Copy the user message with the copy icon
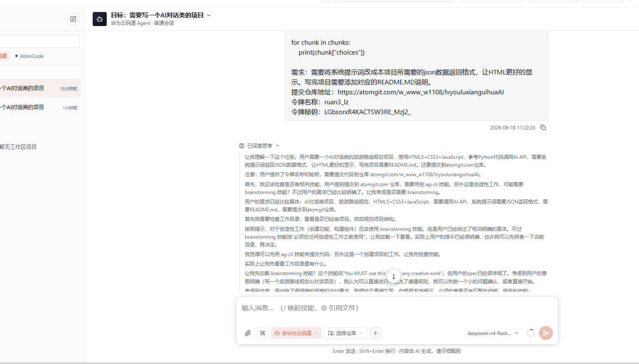Image resolution: width=639 pixels, height=364 pixels. [x=543, y=127]
